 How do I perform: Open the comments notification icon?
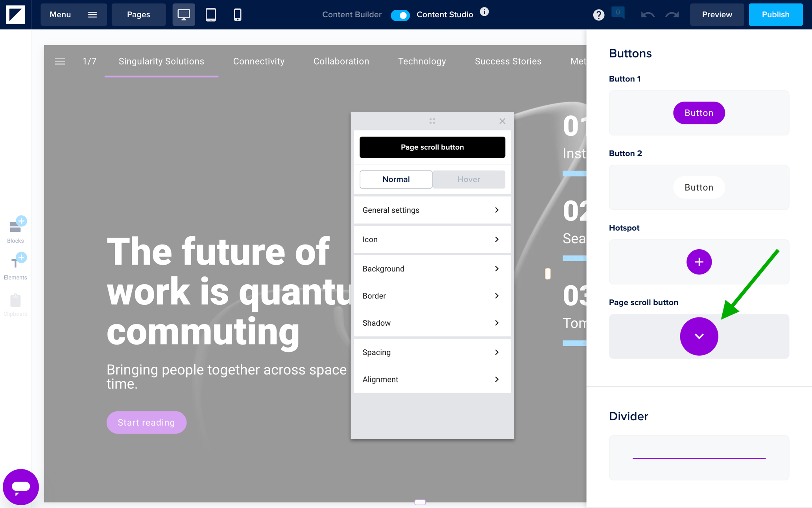618,13
